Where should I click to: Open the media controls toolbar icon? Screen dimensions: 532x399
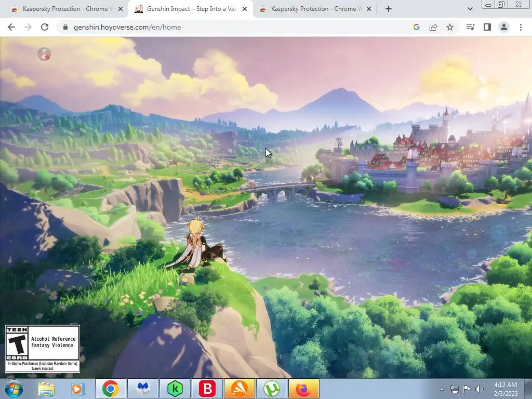click(470, 27)
